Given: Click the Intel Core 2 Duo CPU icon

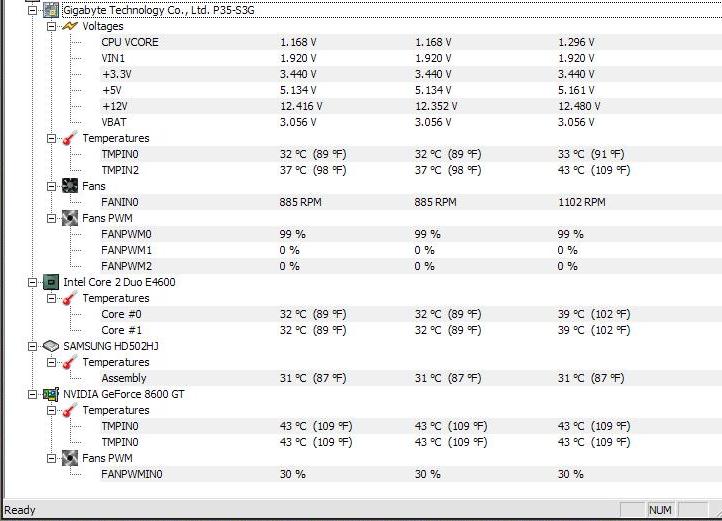Looking at the screenshot, I should coord(51,282).
